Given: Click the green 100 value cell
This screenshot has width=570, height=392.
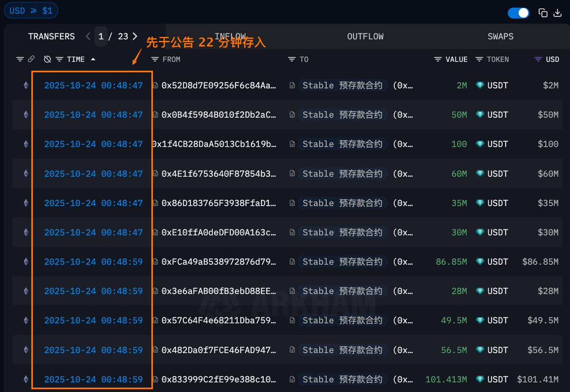Looking at the screenshot, I should [x=459, y=144].
